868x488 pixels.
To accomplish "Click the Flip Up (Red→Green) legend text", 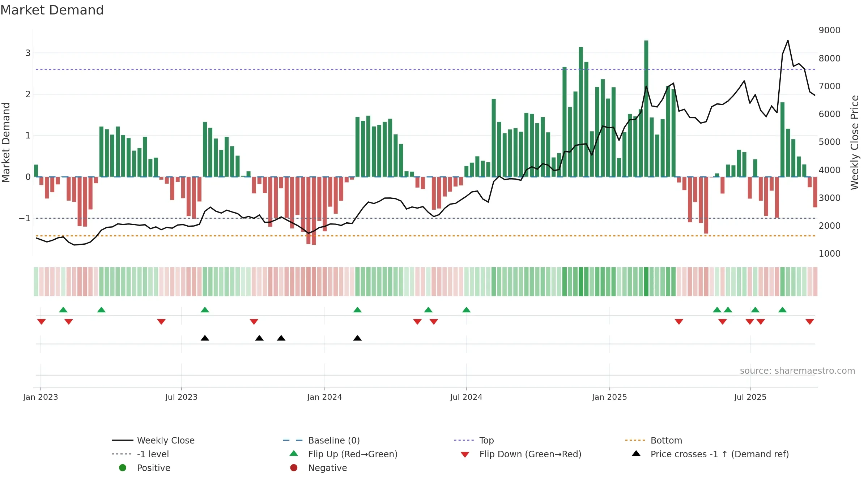I will (x=353, y=454).
